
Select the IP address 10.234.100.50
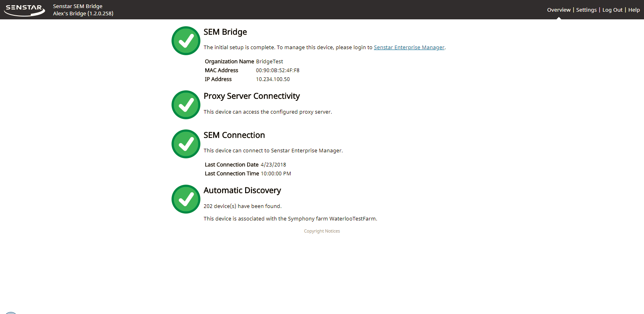click(x=273, y=79)
